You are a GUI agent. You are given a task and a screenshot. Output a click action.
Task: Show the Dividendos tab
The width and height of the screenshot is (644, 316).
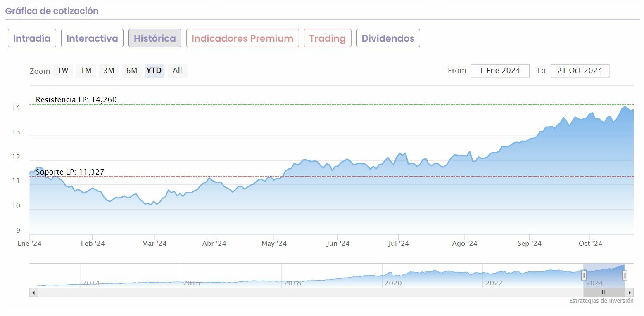click(388, 38)
